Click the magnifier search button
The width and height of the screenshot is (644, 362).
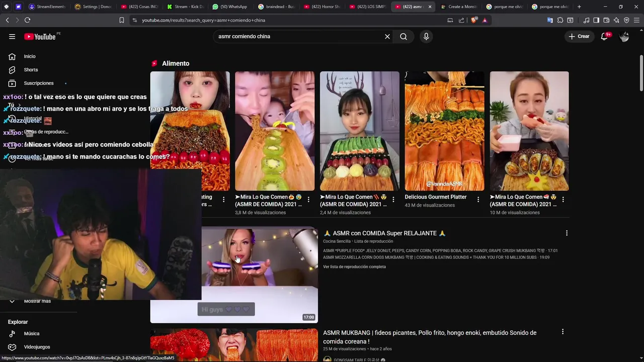404,36
